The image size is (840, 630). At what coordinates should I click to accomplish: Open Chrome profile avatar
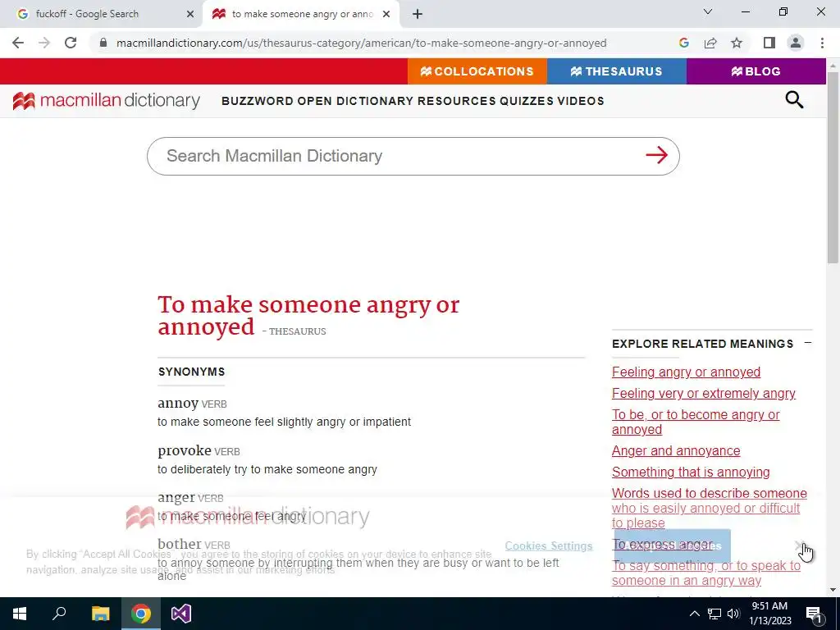(796, 43)
